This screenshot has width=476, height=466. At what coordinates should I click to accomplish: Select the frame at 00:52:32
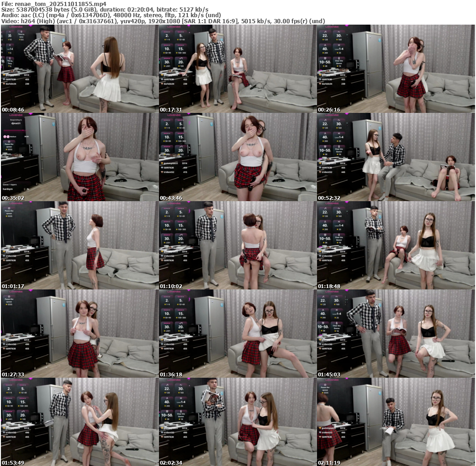click(396, 157)
